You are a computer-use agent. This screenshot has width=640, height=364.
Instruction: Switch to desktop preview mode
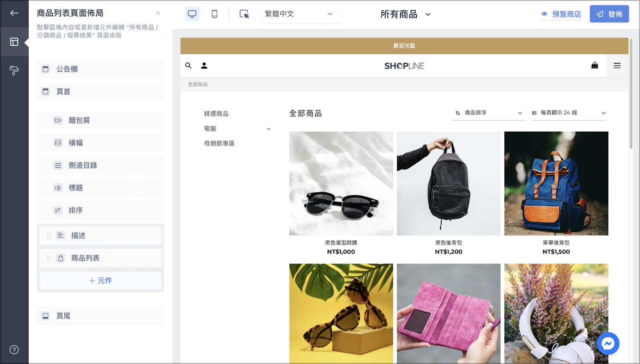click(192, 14)
